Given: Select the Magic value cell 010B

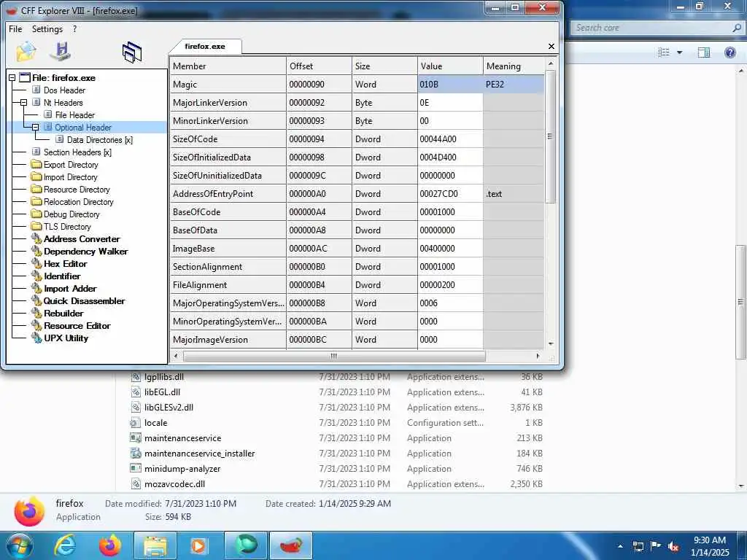Looking at the screenshot, I should coord(450,85).
